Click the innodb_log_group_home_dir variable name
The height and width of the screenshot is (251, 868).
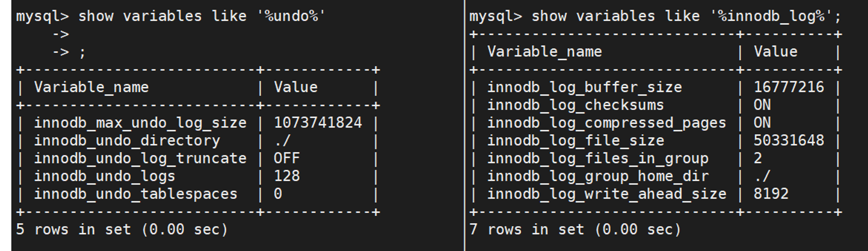click(598, 176)
